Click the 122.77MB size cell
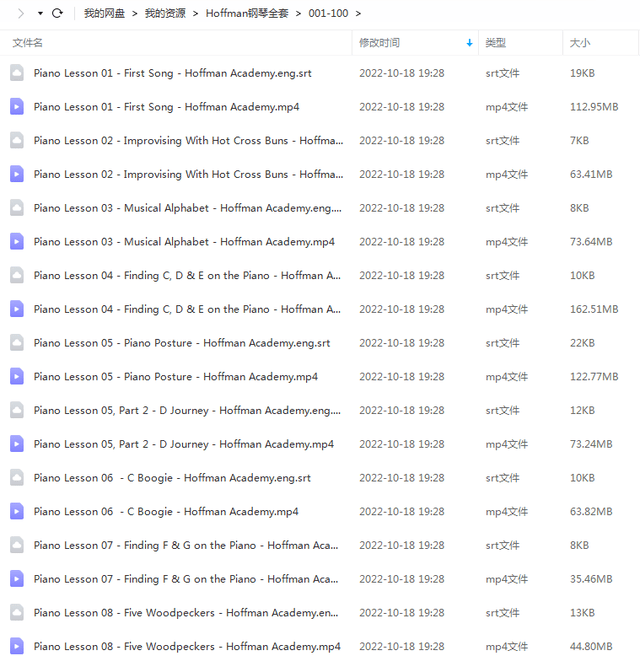This screenshot has width=640, height=656. click(594, 377)
